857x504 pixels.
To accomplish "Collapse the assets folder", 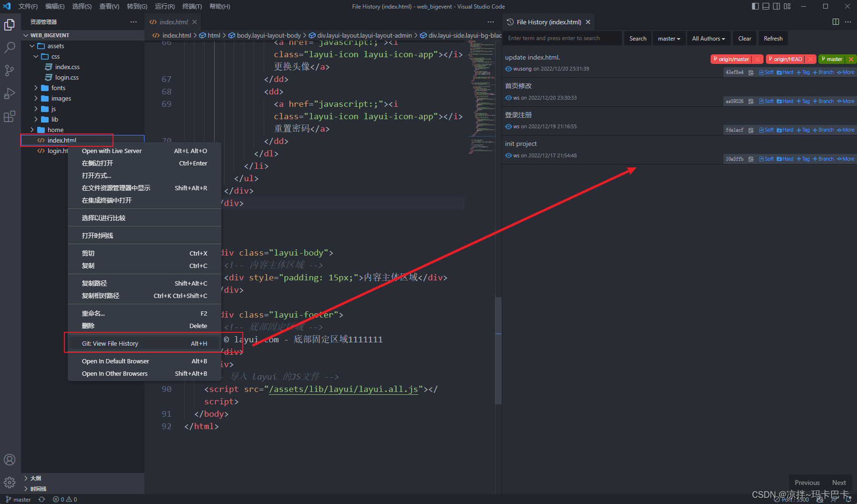I will (x=32, y=46).
